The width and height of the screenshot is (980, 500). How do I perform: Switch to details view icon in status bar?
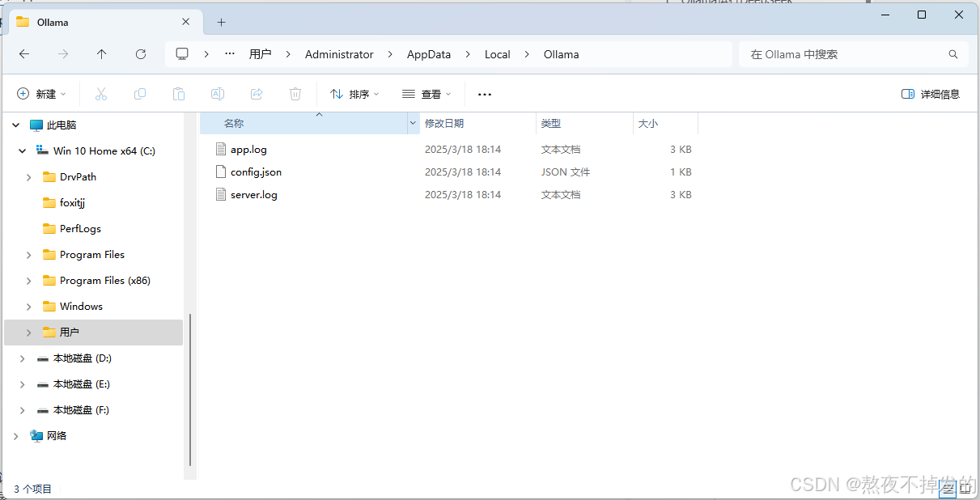coord(947,488)
